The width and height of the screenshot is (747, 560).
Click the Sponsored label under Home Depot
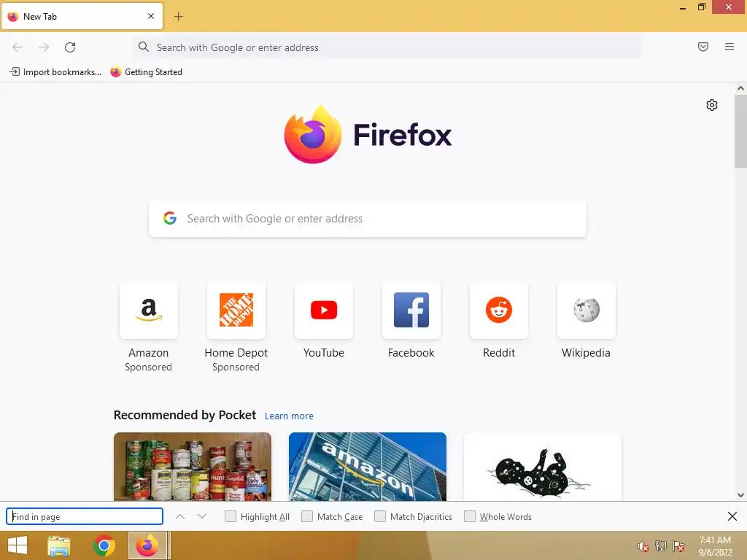pyautogui.click(x=236, y=367)
